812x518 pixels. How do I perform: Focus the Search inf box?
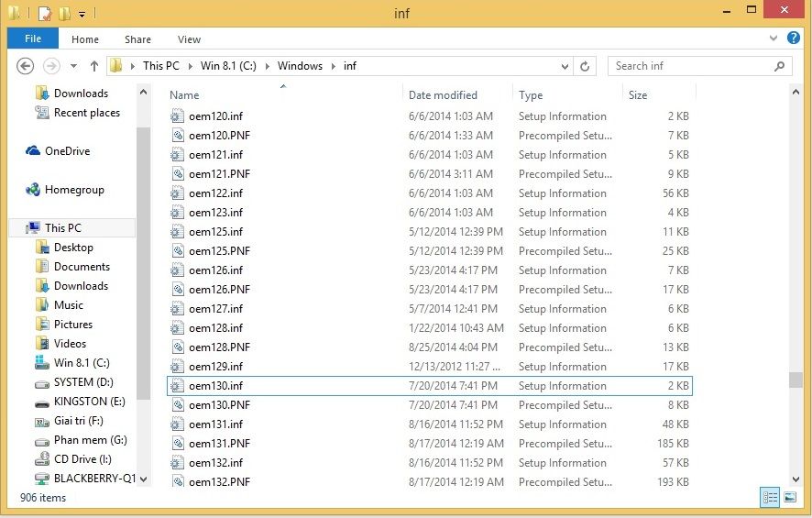point(699,66)
